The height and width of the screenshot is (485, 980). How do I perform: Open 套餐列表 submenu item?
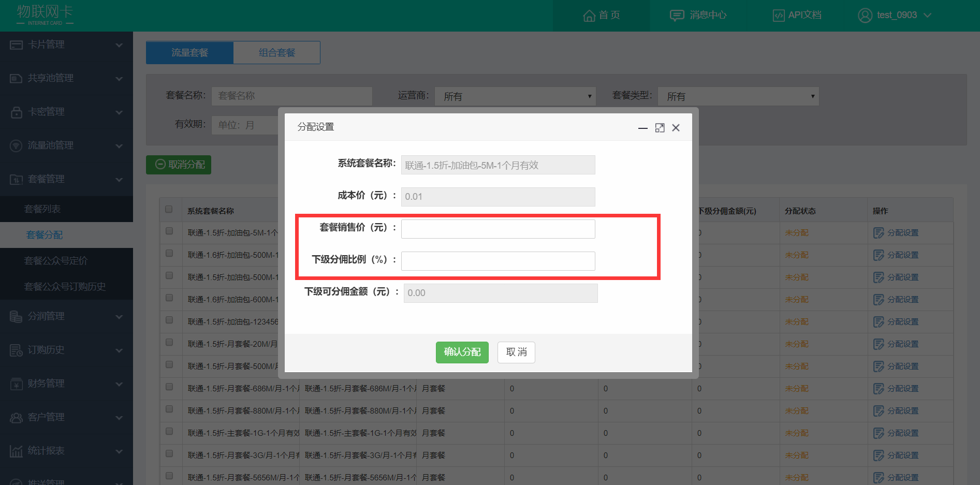click(66, 209)
